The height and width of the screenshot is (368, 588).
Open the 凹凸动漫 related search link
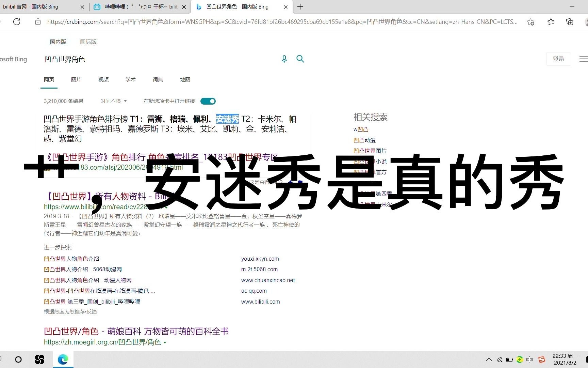[364, 140]
